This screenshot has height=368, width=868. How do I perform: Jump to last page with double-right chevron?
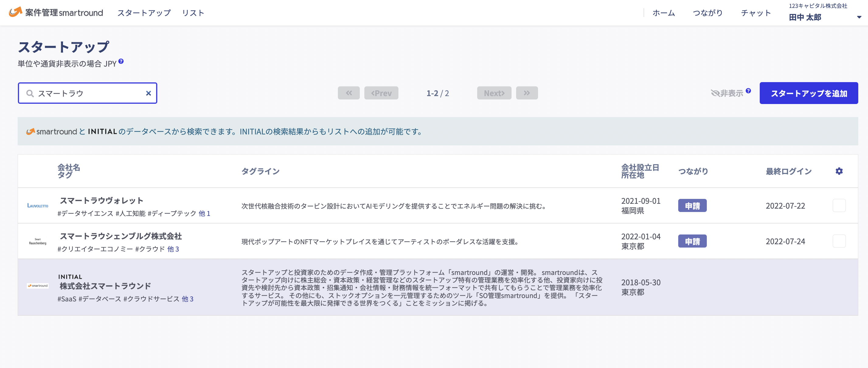tap(527, 93)
